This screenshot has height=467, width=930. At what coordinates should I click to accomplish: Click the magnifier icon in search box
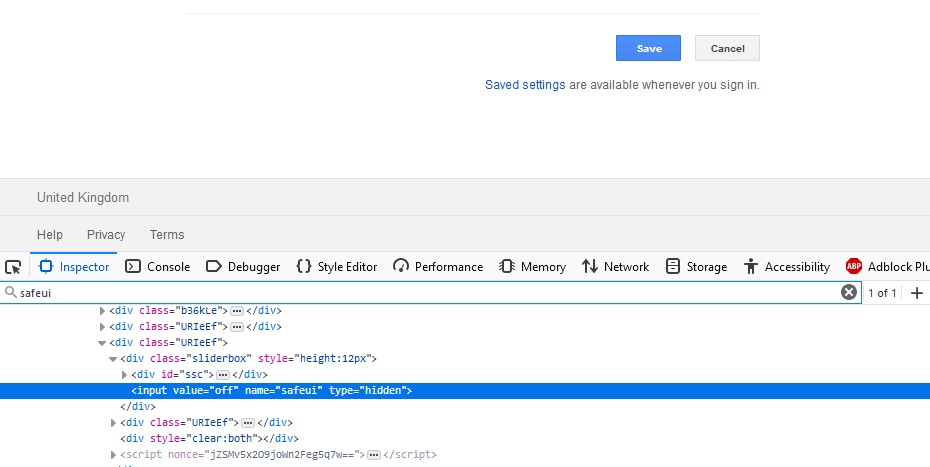click(10, 293)
